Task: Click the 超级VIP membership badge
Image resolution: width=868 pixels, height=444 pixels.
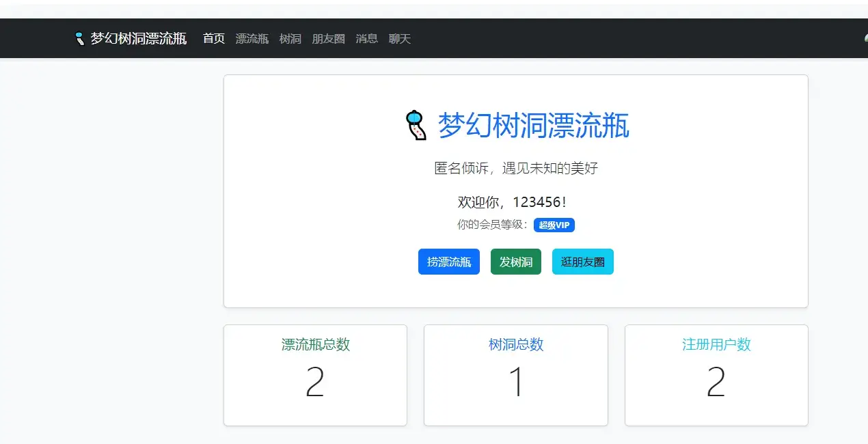Action: [554, 225]
